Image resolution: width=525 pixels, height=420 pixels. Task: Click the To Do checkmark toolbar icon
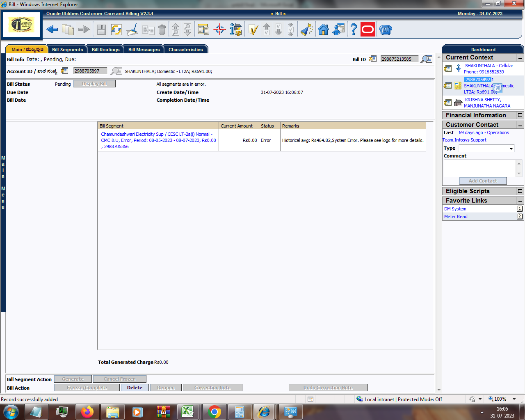(x=253, y=30)
